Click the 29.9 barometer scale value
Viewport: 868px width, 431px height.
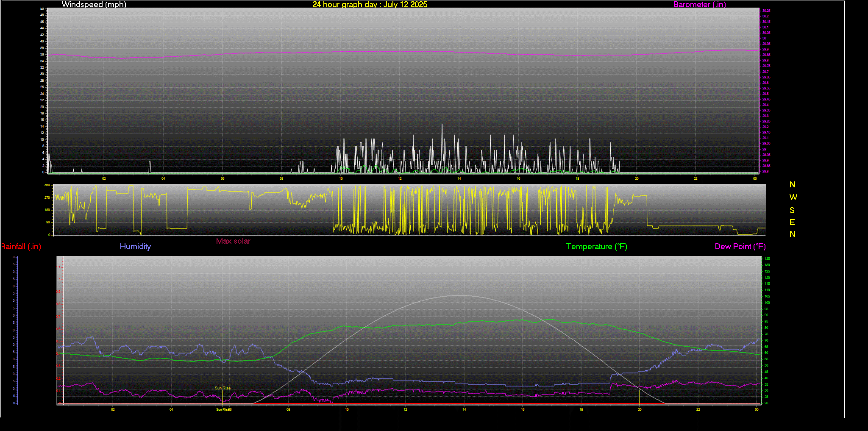pyautogui.click(x=765, y=49)
